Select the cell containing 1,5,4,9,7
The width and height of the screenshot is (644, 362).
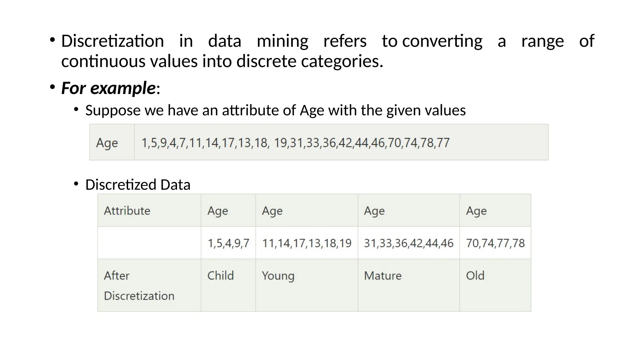click(x=228, y=243)
